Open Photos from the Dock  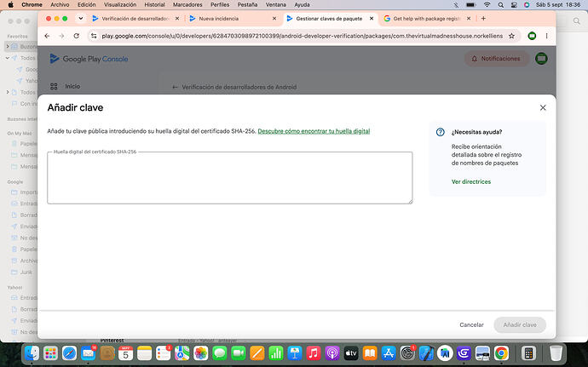coord(200,353)
